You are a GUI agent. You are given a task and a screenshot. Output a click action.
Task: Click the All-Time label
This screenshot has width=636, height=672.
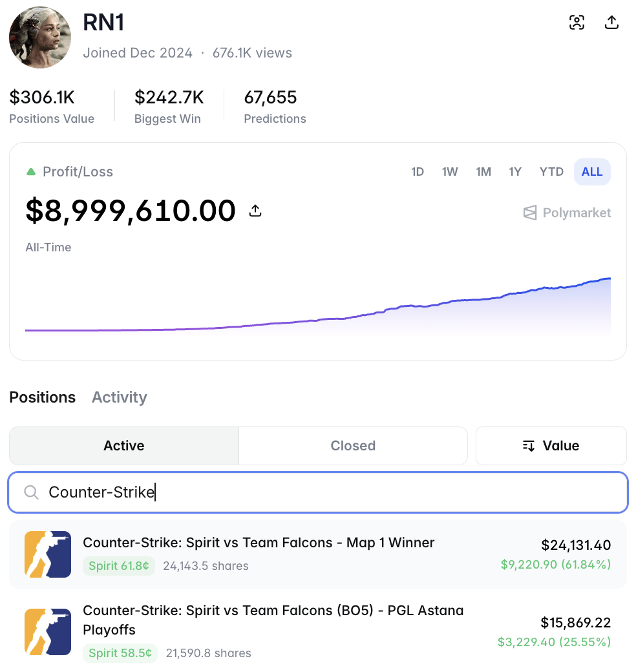click(48, 247)
